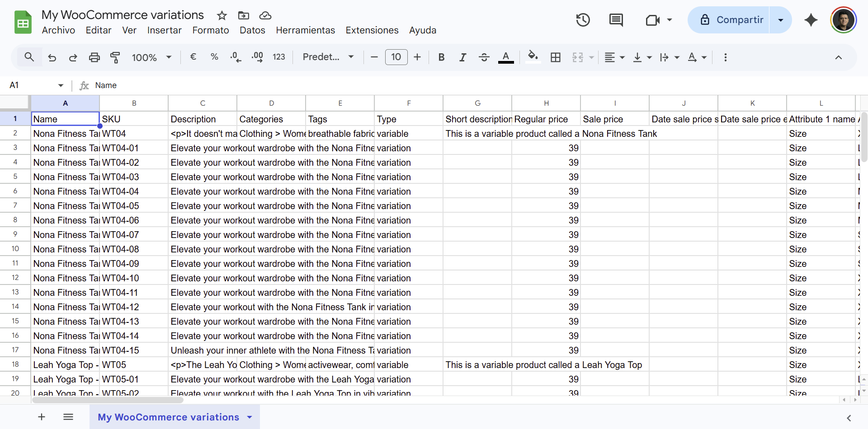The height and width of the screenshot is (429, 868).
Task: Toggle italic text formatting
Action: pyautogui.click(x=462, y=57)
